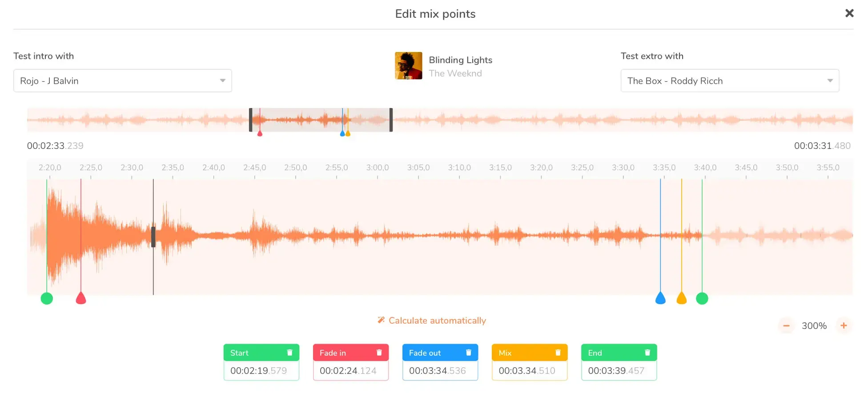Select the green Start label button

tap(261, 353)
